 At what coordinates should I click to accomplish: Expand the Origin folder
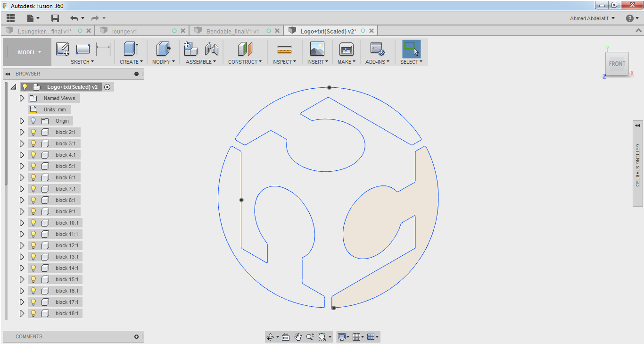[22, 121]
